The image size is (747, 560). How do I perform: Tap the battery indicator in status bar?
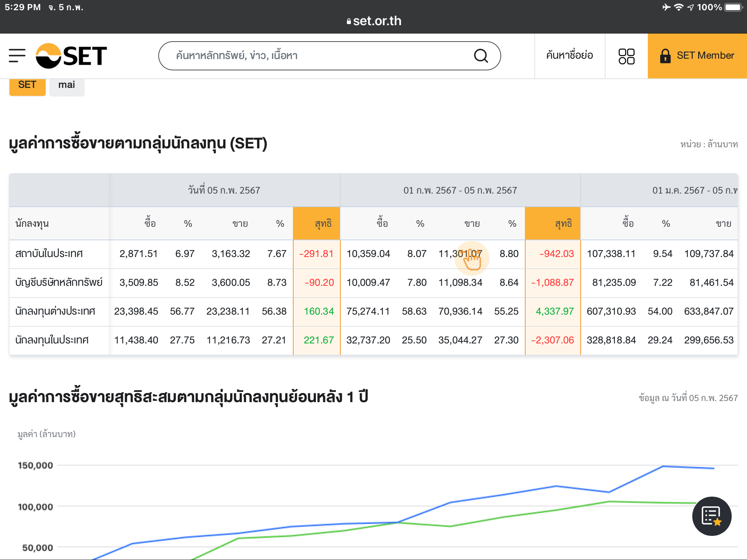(x=734, y=7)
